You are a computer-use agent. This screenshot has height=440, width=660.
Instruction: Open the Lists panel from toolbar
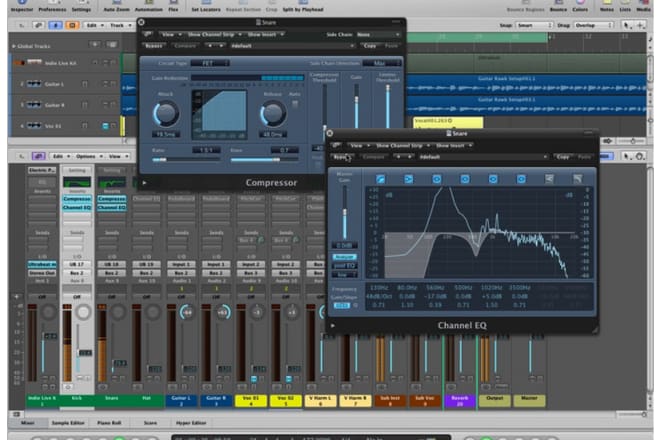coord(625,6)
